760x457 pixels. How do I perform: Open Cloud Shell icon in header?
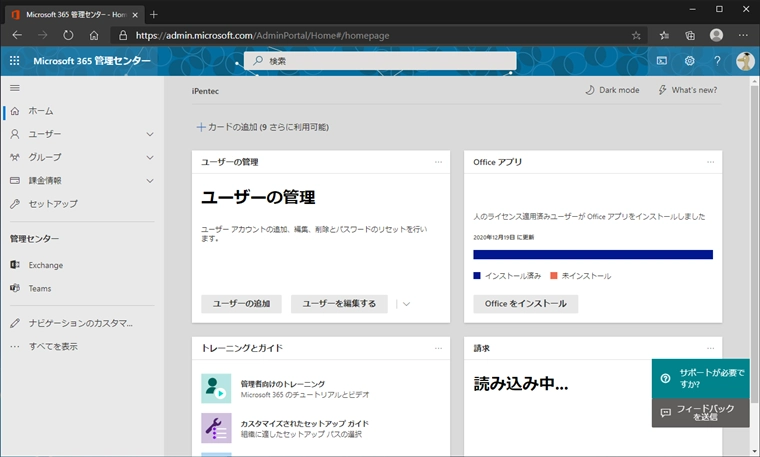point(662,61)
